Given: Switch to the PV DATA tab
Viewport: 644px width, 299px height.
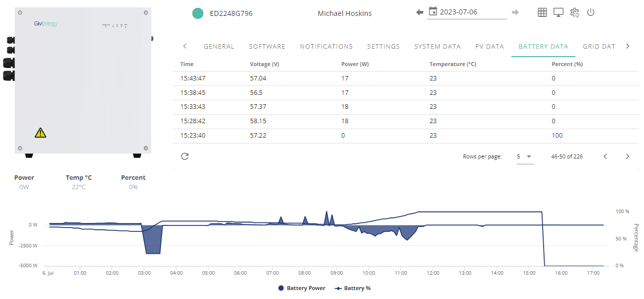Looking at the screenshot, I should pos(489,47).
